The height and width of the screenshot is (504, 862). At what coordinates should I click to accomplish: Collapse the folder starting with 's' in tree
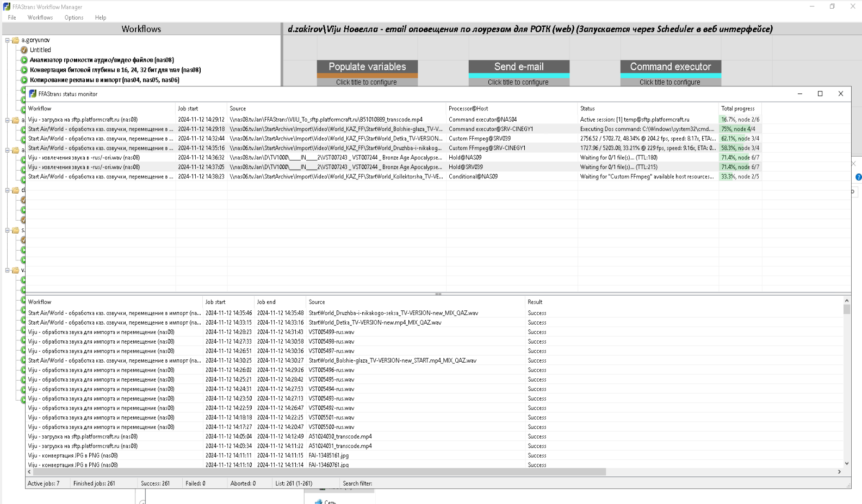[x=8, y=231]
